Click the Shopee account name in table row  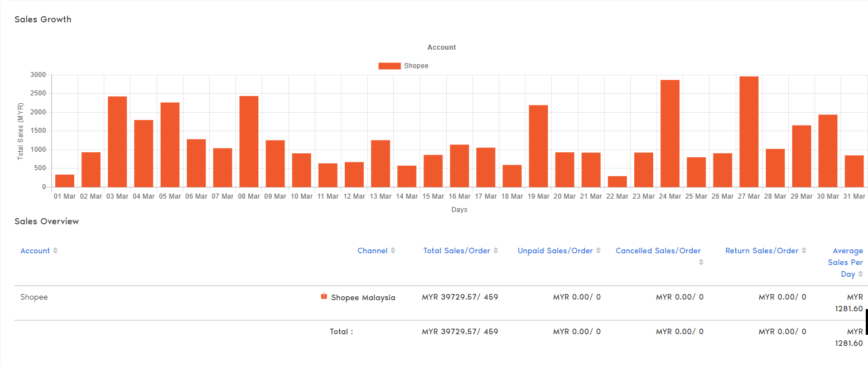coord(34,297)
